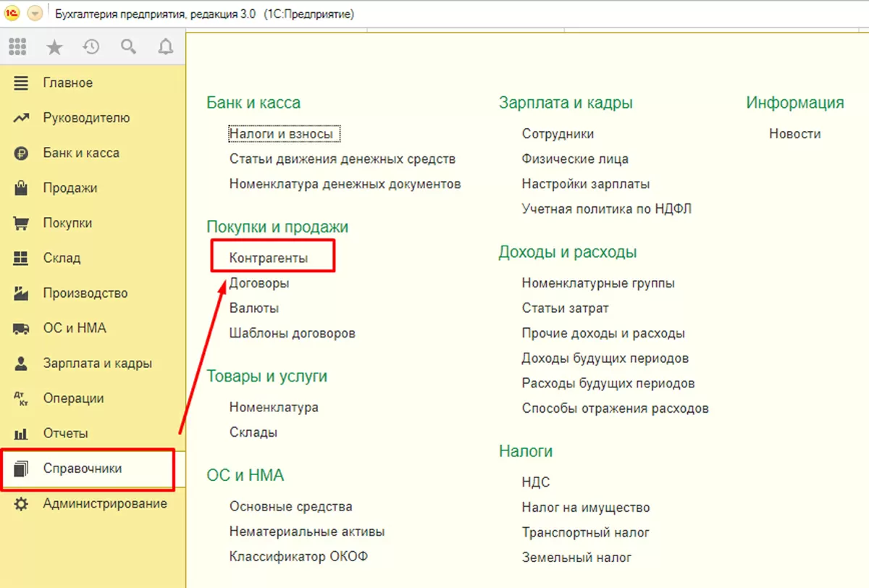This screenshot has height=588, width=869.
Task: Open Налог на имущество
Action: coord(586,507)
